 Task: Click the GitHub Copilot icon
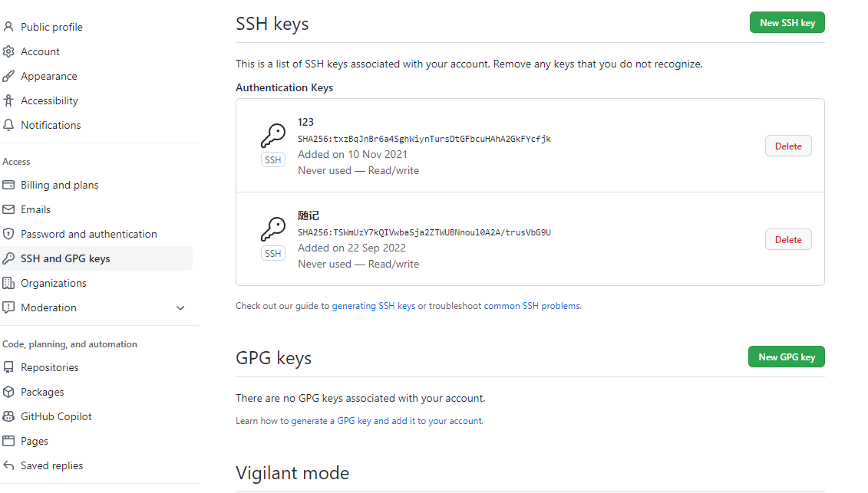[8, 416]
